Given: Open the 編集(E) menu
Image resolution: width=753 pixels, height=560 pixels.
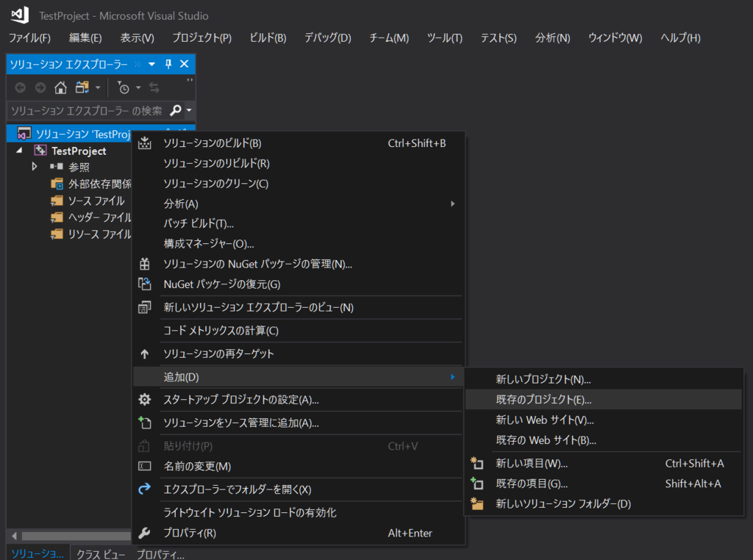Looking at the screenshot, I should tap(85, 37).
